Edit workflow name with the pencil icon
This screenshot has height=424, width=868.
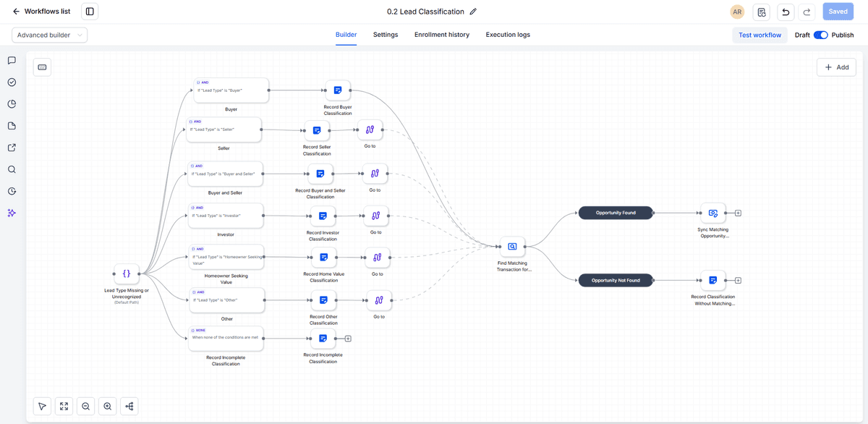[x=473, y=12]
